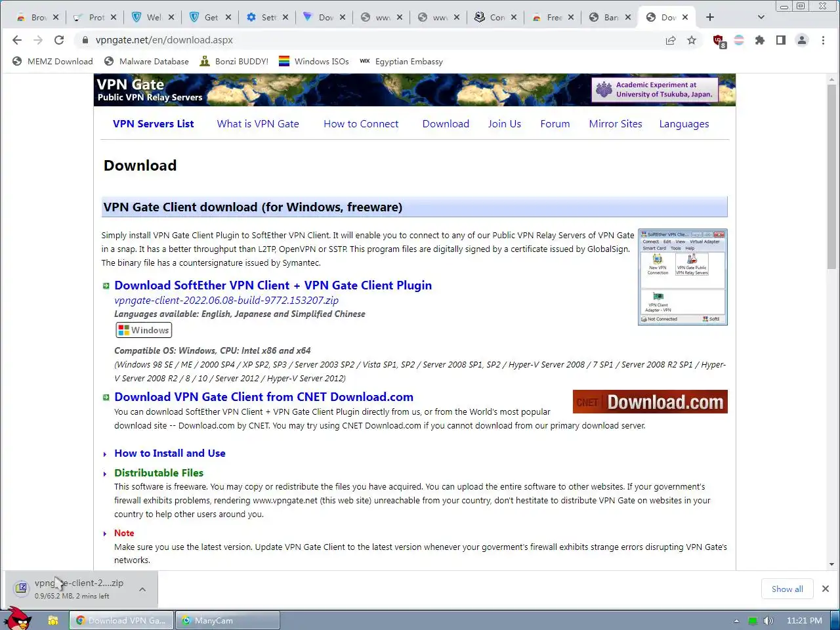The image size is (840, 630).
Task: Open the Bonzi BUDDY! bookmark
Action: click(x=234, y=62)
